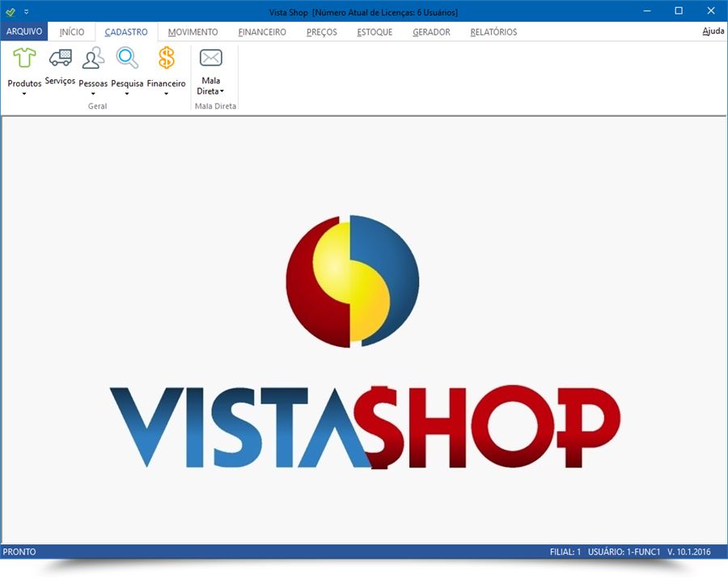The image size is (728, 583).
Task: Click the USUÁRIO indicator in the status bar
Action: tap(624, 551)
